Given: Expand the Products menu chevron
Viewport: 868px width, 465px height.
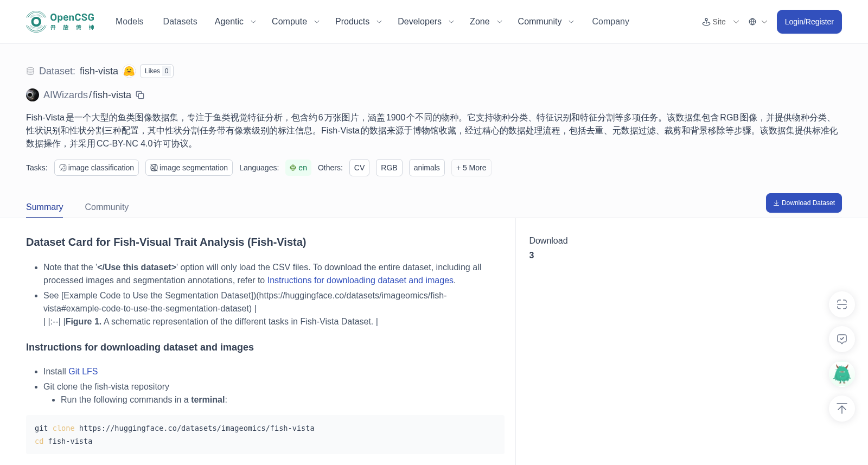Looking at the screenshot, I should (x=379, y=22).
